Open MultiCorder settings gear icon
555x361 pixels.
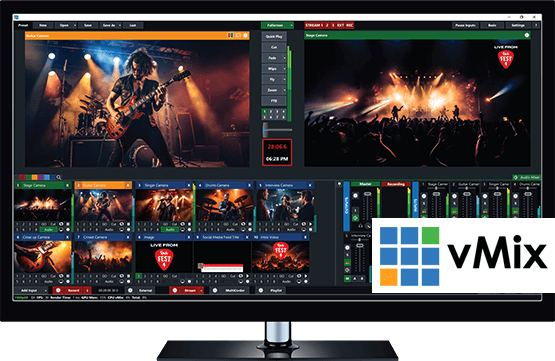click(215, 290)
